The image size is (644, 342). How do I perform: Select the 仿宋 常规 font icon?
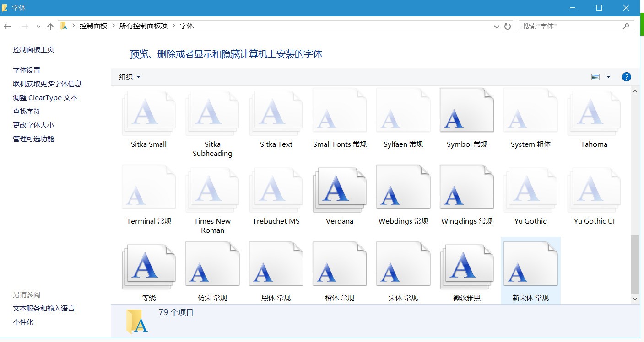point(212,264)
